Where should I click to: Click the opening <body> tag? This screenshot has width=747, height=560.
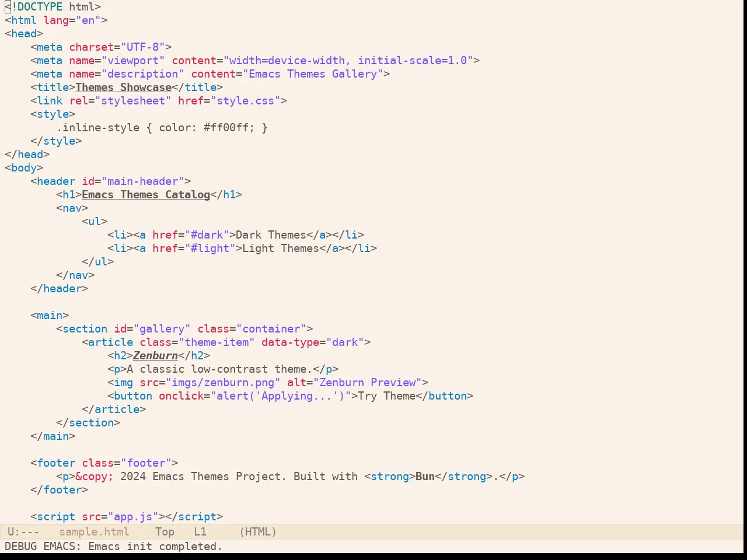pyautogui.click(x=24, y=168)
